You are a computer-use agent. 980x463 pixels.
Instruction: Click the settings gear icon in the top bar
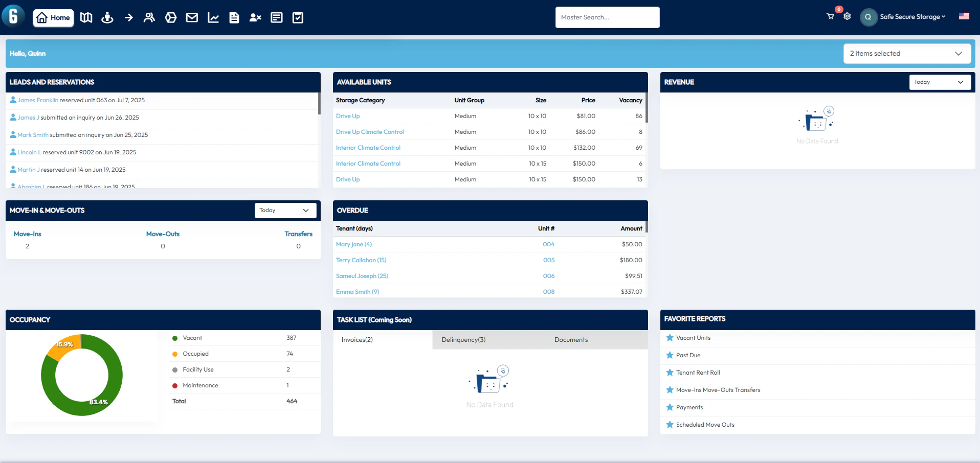tap(847, 17)
